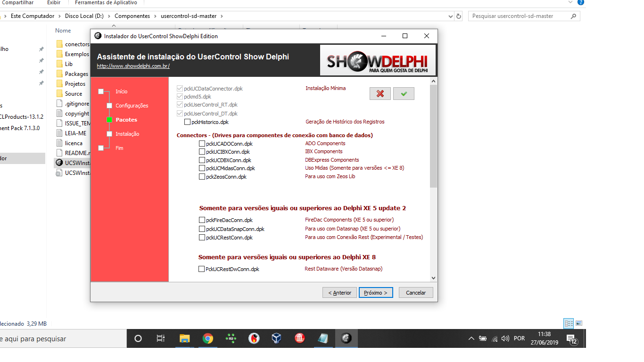Click the ShowDelphi logo banner
The height and width of the screenshot is (362, 644).
pyautogui.click(x=377, y=60)
